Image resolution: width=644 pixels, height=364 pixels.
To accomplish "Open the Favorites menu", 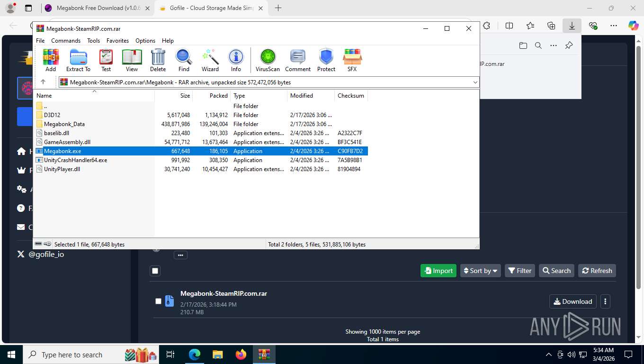I will click(x=117, y=41).
